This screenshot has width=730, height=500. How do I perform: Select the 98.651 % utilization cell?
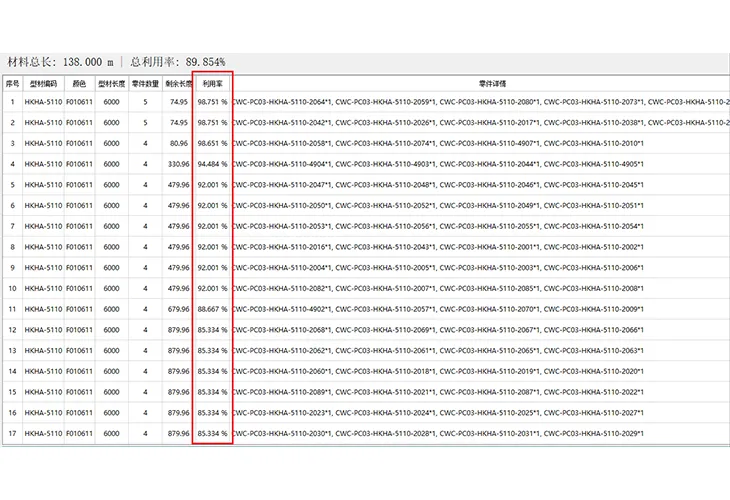[x=212, y=143]
